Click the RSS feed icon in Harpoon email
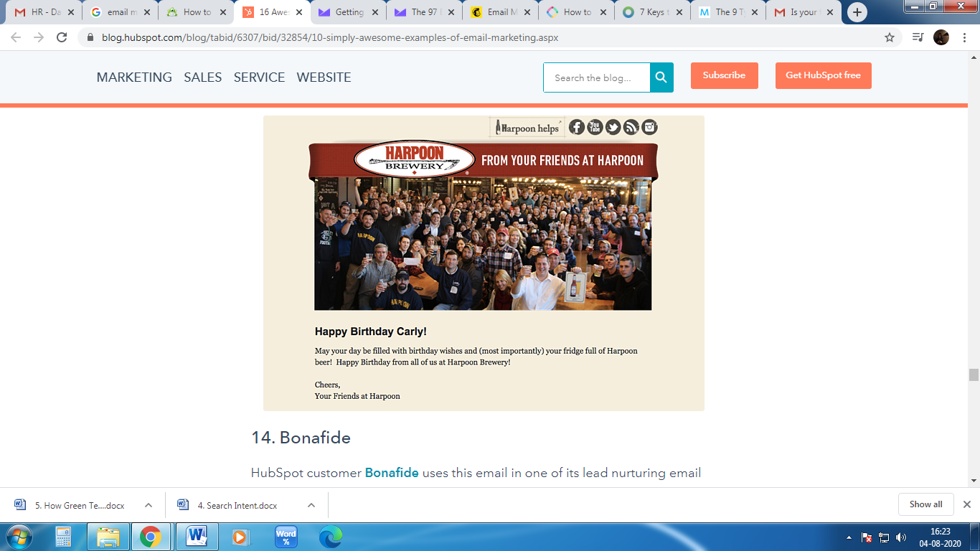The width and height of the screenshot is (980, 551). tap(631, 127)
